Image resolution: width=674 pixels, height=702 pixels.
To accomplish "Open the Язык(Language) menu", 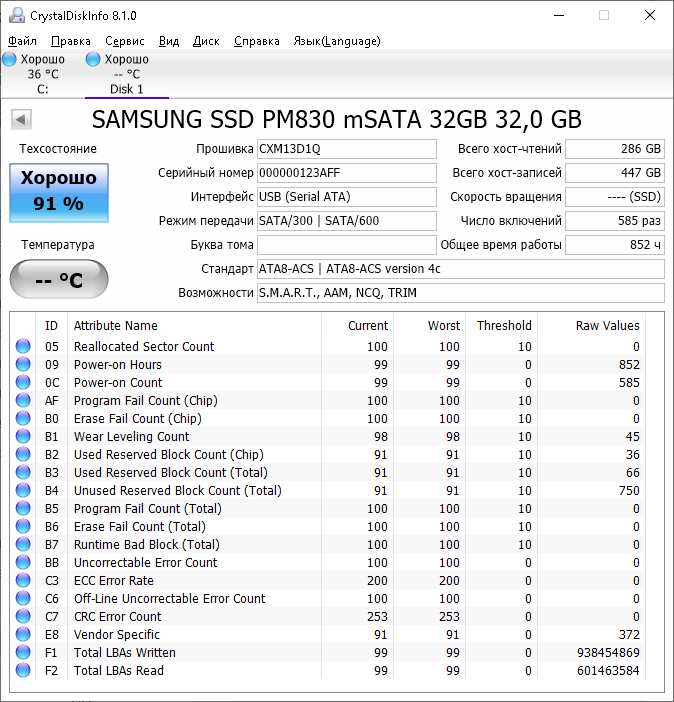I will pyautogui.click(x=337, y=41).
